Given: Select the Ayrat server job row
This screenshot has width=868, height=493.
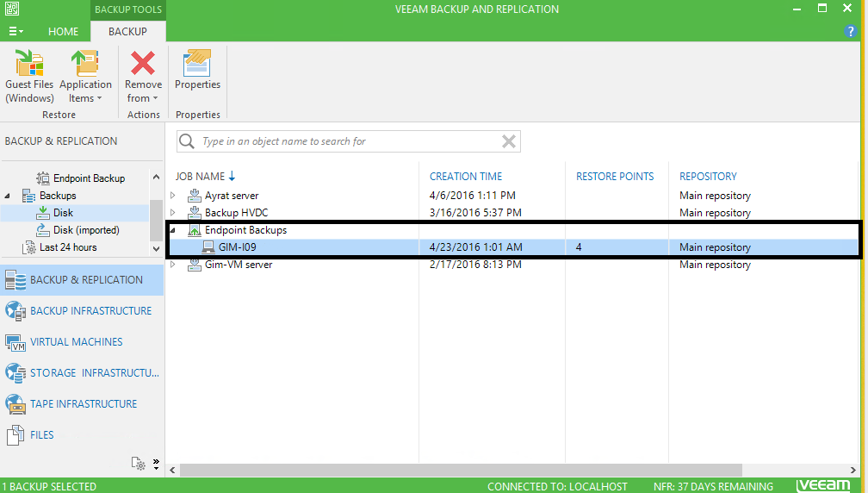Looking at the screenshot, I should tap(514, 196).
